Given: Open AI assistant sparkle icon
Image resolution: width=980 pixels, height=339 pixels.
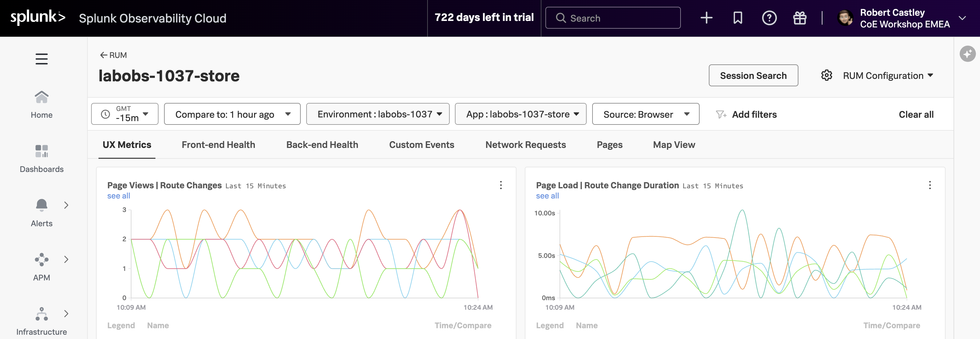Looking at the screenshot, I should click(967, 54).
